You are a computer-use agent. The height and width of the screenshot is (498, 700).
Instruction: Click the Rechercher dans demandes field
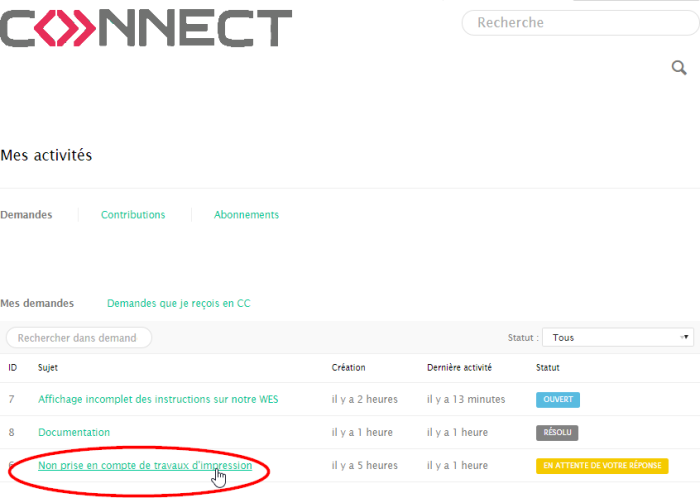click(79, 338)
